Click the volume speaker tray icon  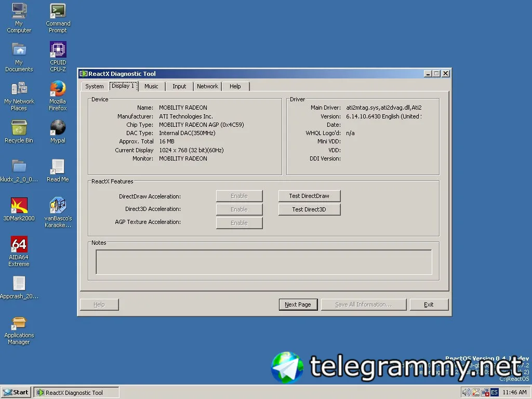click(466, 393)
